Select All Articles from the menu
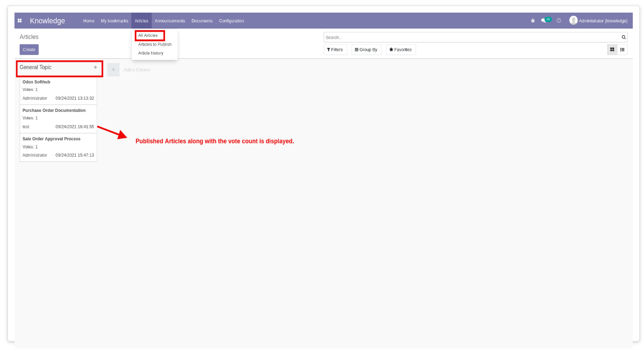 click(x=148, y=35)
